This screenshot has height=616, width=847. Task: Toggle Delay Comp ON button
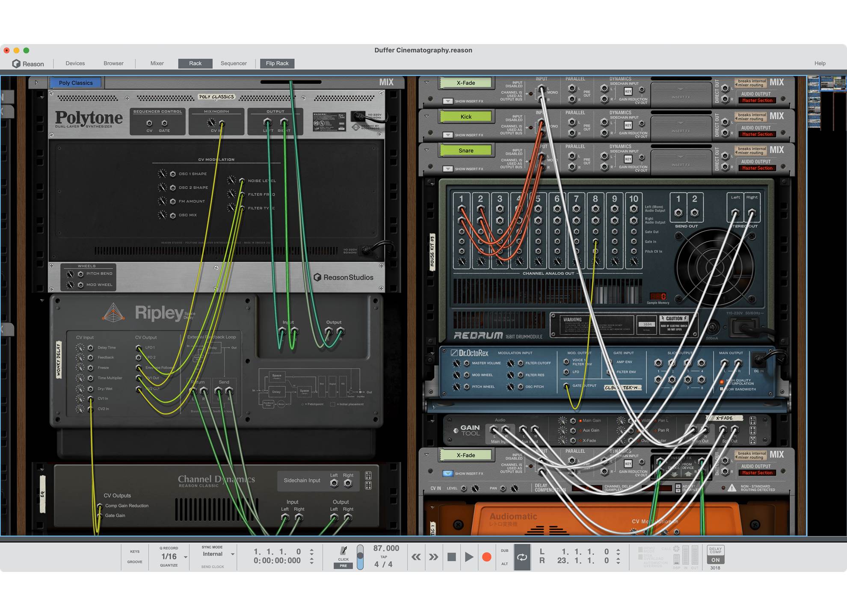(x=715, y=560)
